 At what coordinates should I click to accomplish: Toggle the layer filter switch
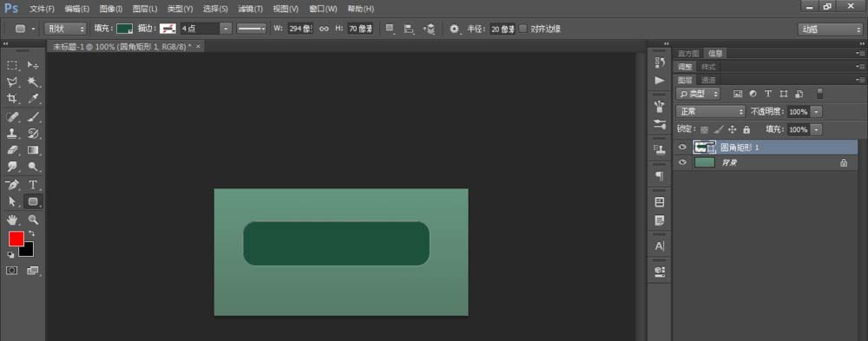point(820,94)
